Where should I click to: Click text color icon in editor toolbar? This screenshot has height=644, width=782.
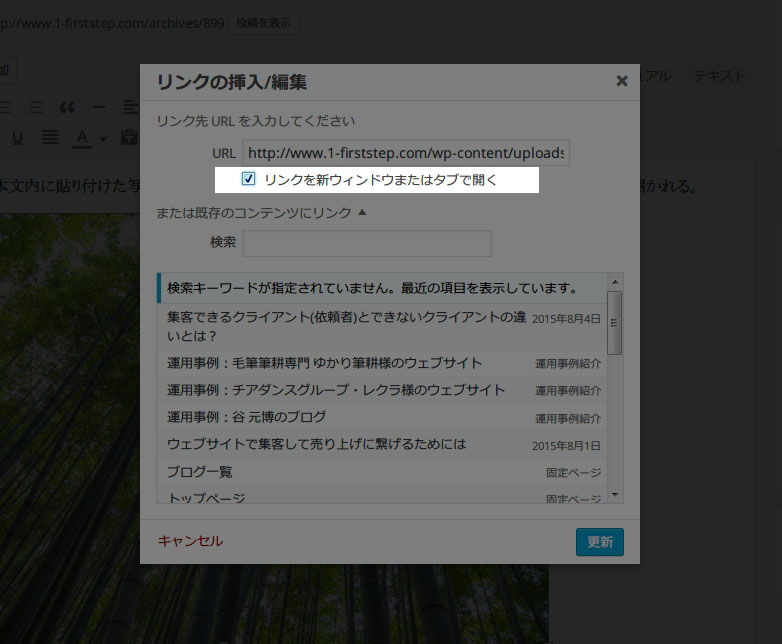(82, 138)
